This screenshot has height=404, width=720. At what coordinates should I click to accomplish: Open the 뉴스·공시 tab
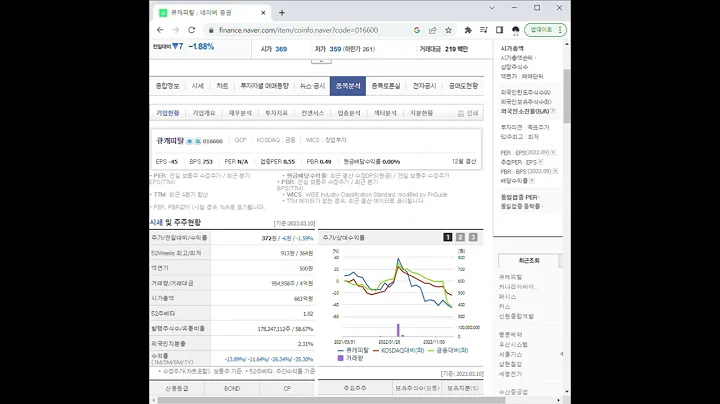coord(312,86)
